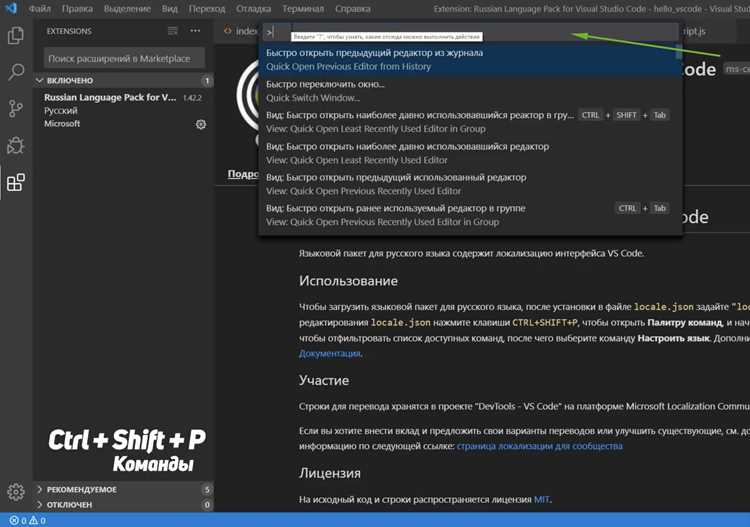Open the Переход menu
750x527 pixels.
pyautogui.click(x=207, y=9)
